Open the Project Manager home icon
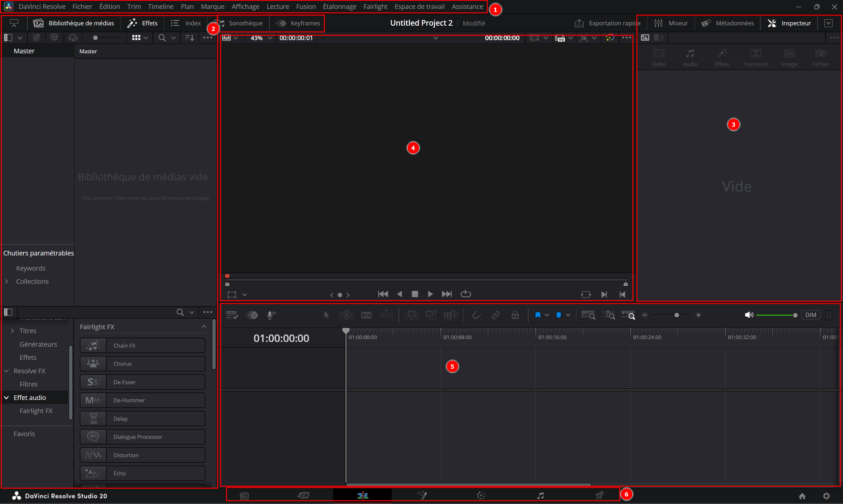The width and height of the screenshot is (843, 504). tap(802, 496)
